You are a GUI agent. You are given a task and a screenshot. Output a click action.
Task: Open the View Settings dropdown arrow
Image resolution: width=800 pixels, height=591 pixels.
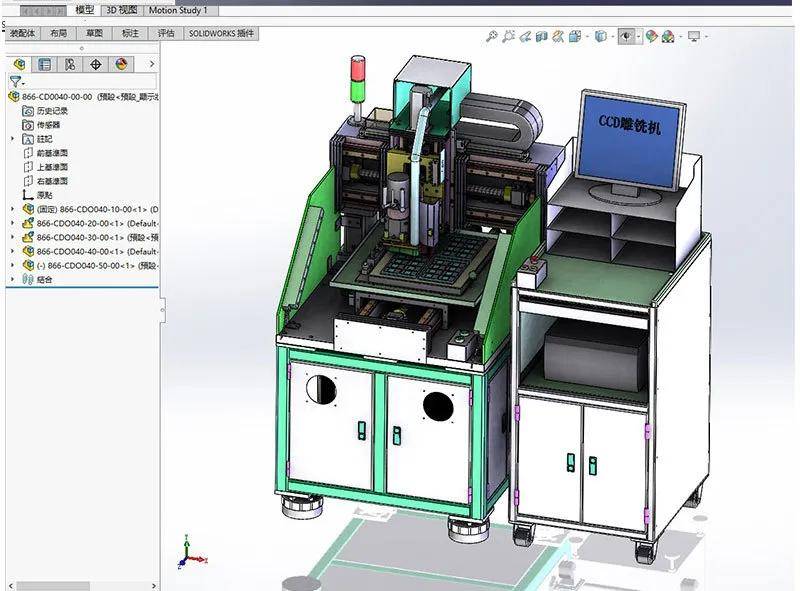[706, 36]
